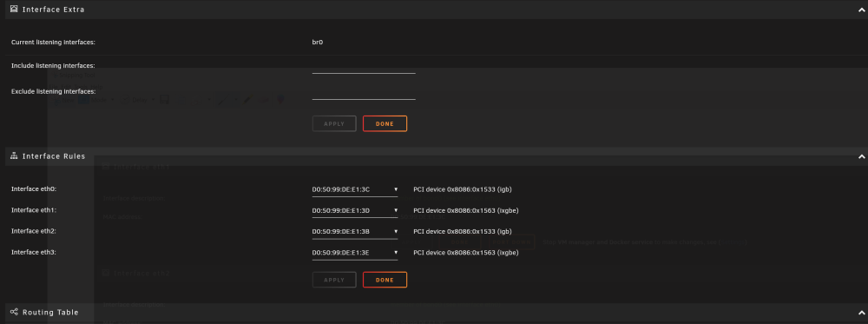Click the Interface eth1 label
Screen dimensions: 868x324
click(34, 210)
